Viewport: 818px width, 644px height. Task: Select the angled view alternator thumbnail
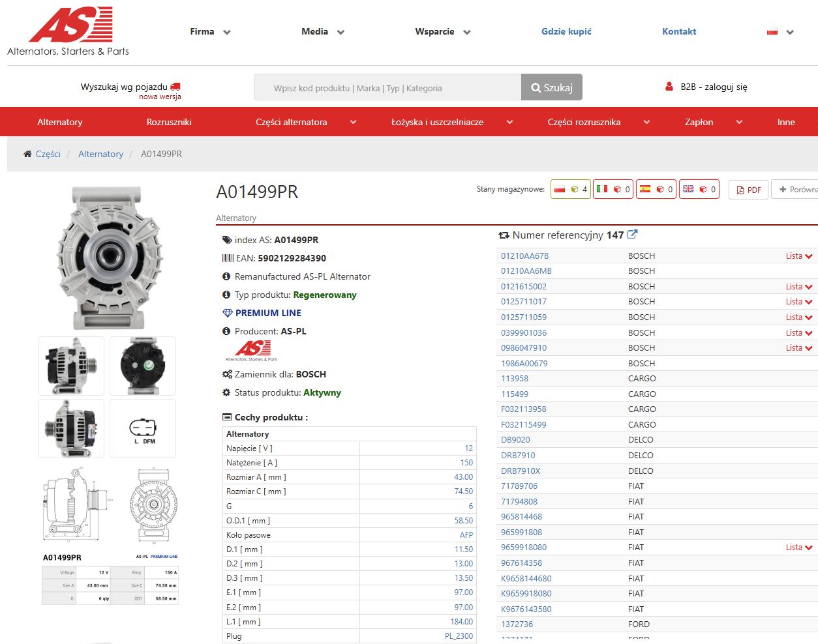[x=71, y=428]
